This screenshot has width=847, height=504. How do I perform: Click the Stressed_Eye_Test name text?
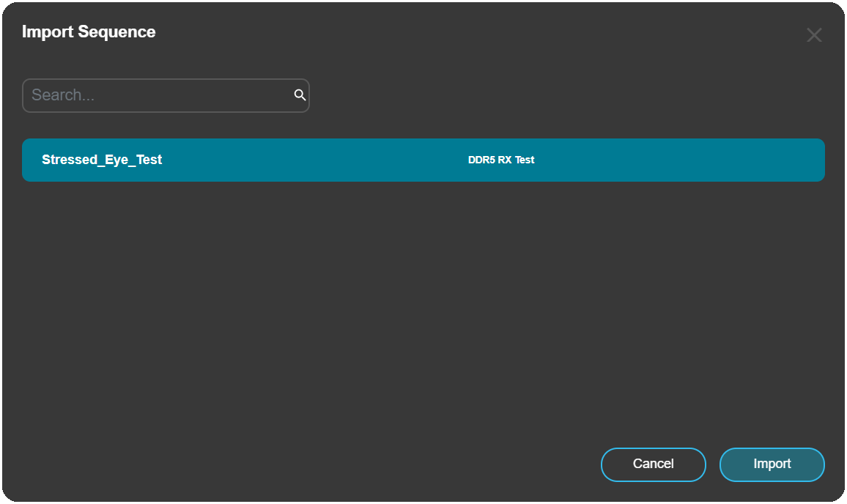click(102, 160)
